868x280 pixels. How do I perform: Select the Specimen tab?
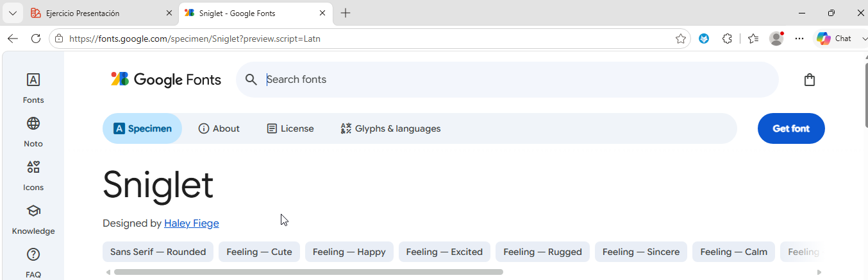(142, 128)
